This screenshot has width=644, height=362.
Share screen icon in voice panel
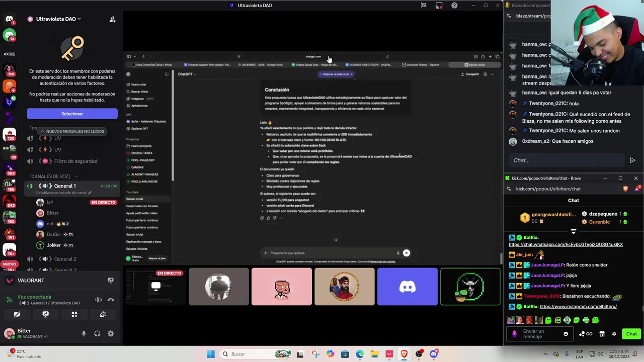tap(45, 314)
